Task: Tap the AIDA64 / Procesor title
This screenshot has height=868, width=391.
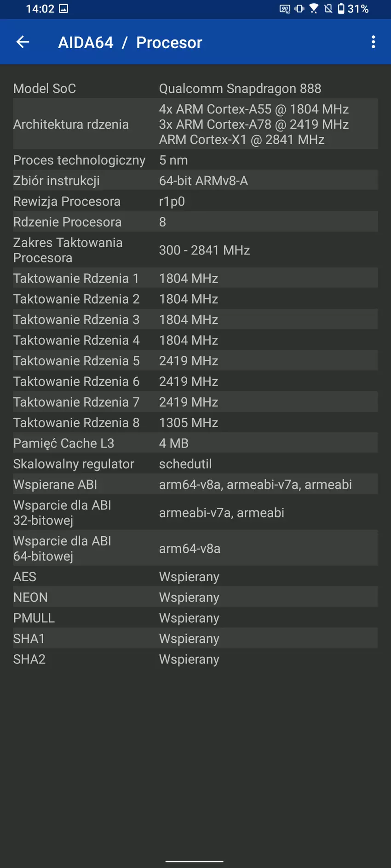Action: 130,43
